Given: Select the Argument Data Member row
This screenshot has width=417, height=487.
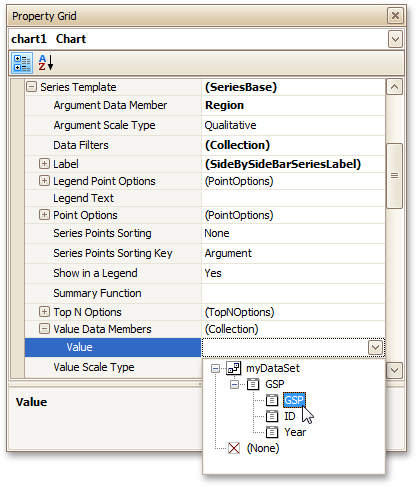Looking at the screenshot, I should (x=205, y=105).
